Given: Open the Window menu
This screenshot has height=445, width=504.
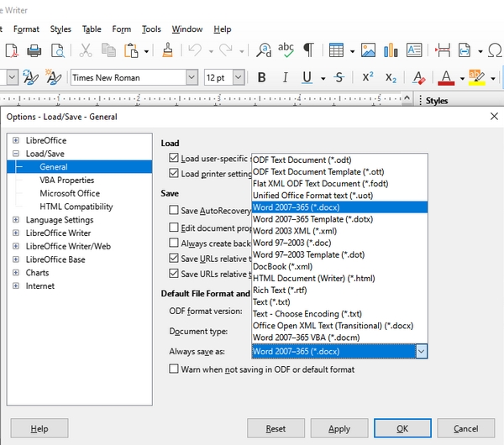Looking at the screenshot, I should (x=187, y=29).
